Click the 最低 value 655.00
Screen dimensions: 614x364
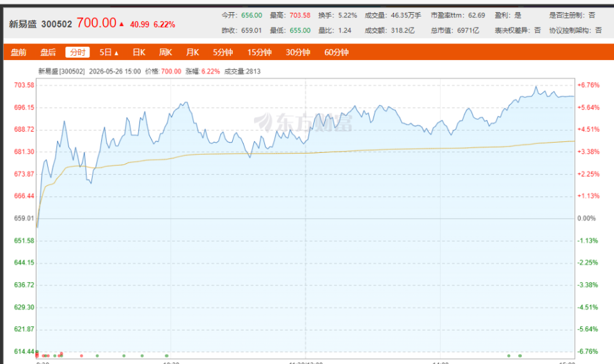tap(300, 30)
